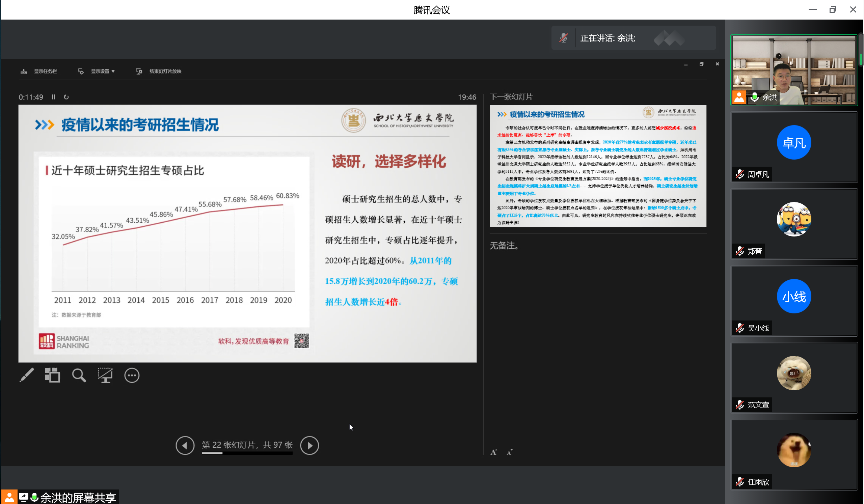The height and width of the screenshot is (504, 864).
Task: Activate the zoom into slide magnifier
Action: point(79,375)
